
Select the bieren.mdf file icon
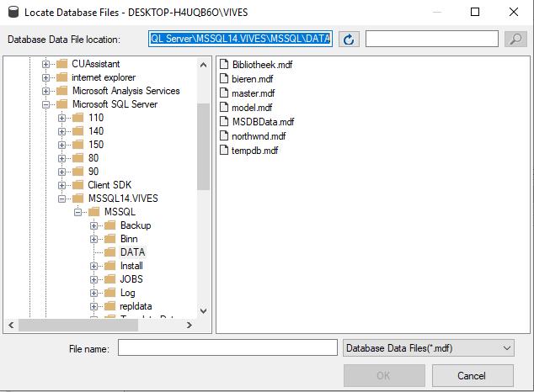pos(224,78)
